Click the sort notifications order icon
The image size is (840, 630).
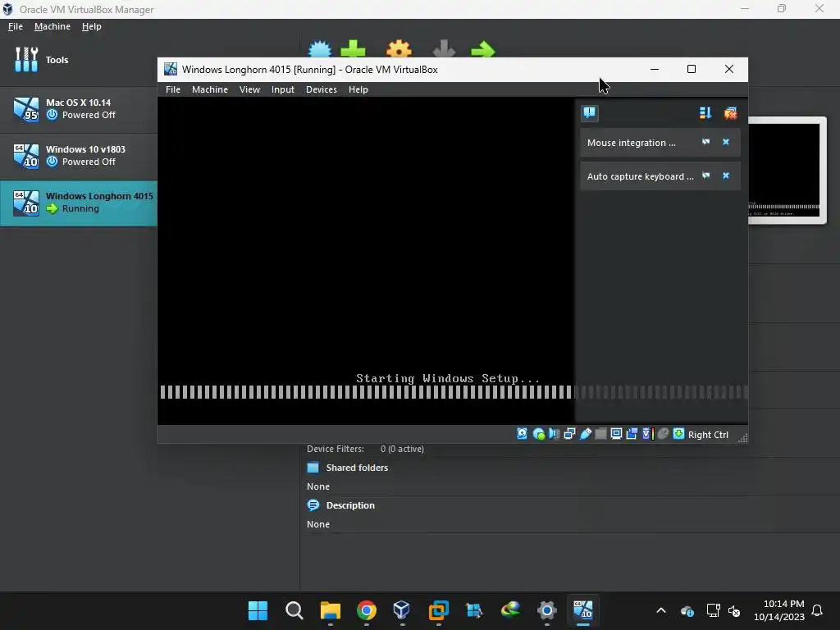(705, 112)
